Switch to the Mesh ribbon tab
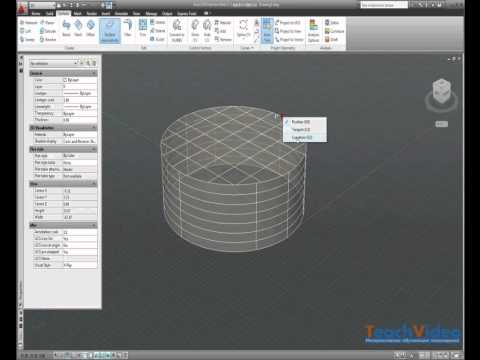 pyautogui.click(x=77, y=13)
